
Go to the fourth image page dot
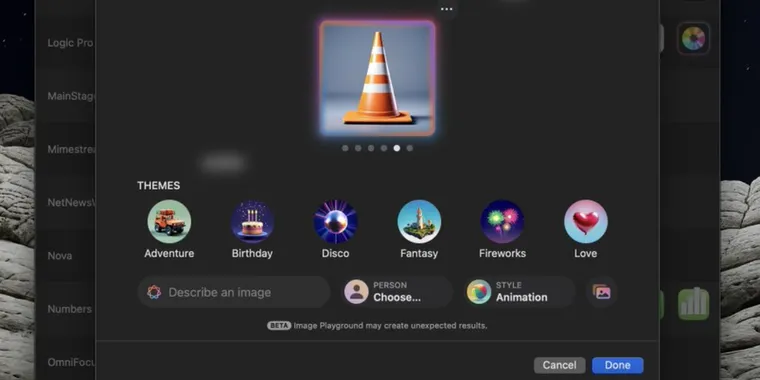[x=384, y=148]
